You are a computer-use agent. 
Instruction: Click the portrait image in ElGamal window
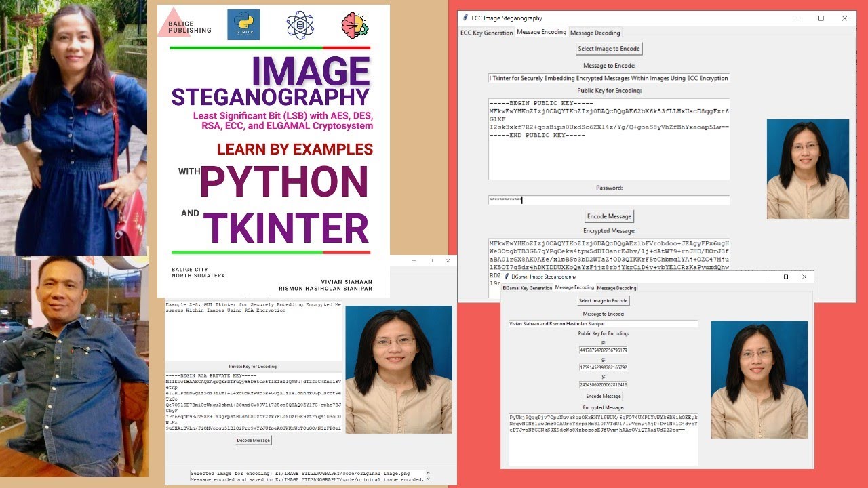759,380
